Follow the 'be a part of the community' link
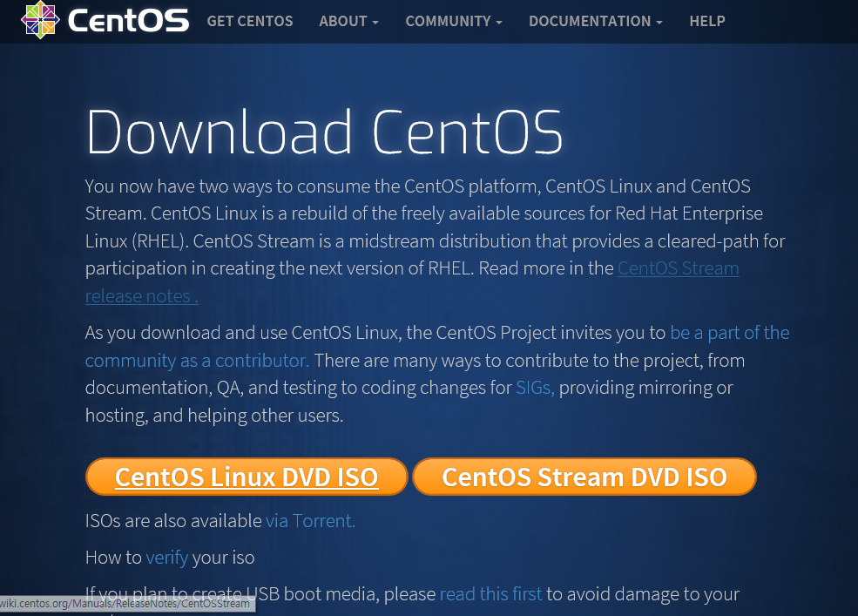The height and width of the screenshot is (616, 858). (x=729, y=333)
